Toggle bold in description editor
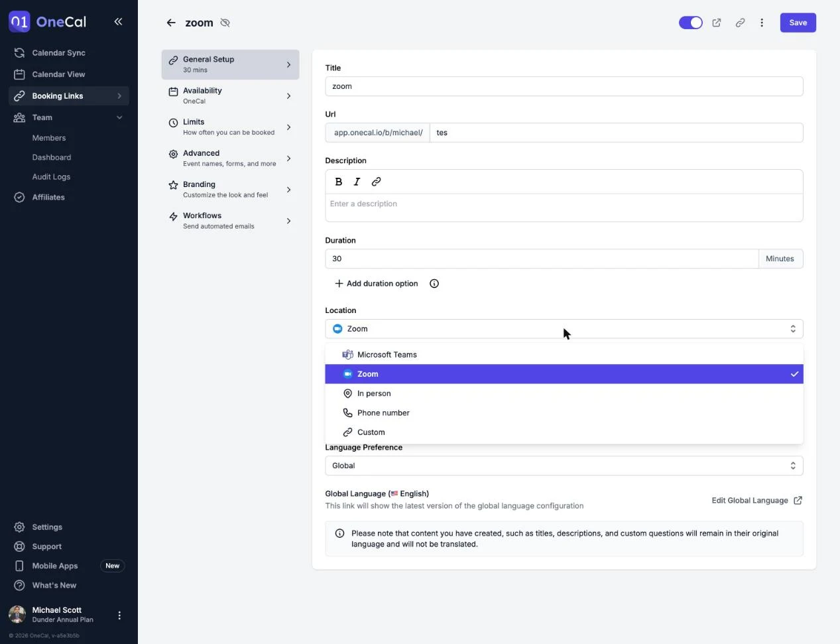 [x=339, y=182]
